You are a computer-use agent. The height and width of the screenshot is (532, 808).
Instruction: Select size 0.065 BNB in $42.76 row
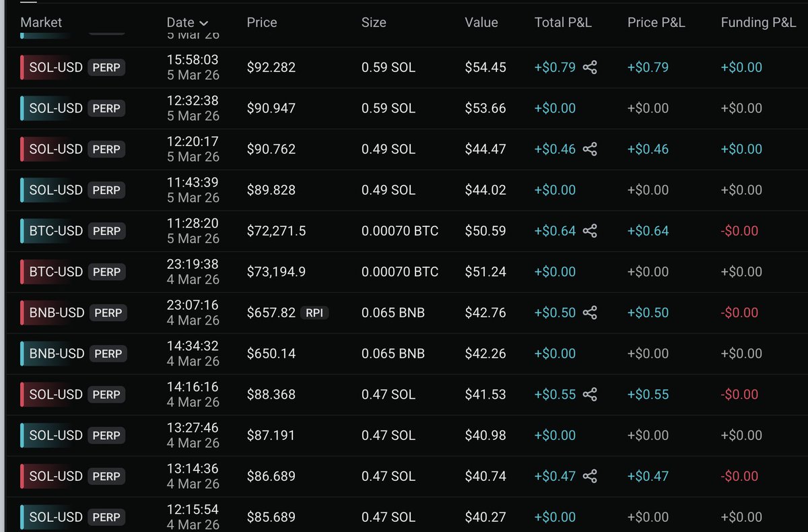tap(393, 312)
